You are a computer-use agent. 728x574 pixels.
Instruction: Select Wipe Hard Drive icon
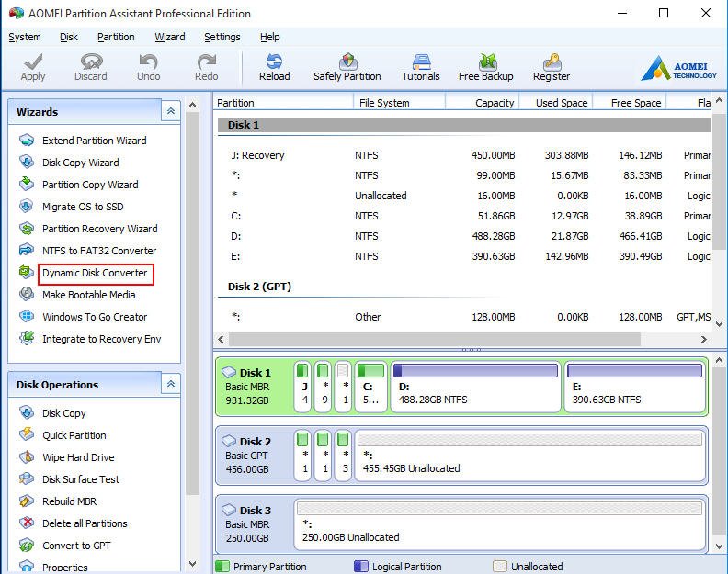(x=27, y=457)
